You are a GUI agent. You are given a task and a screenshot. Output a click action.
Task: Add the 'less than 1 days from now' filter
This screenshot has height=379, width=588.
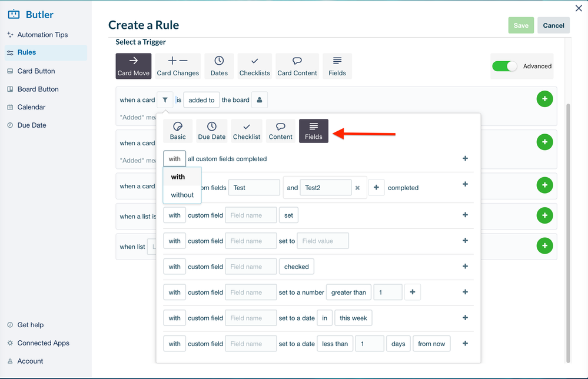tap(466, 343)
